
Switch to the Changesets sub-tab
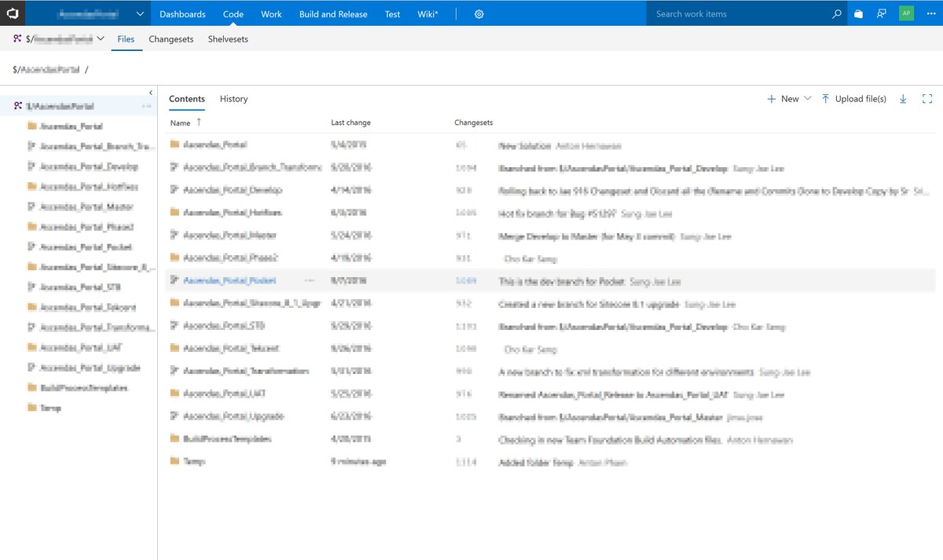pos(171,39)
